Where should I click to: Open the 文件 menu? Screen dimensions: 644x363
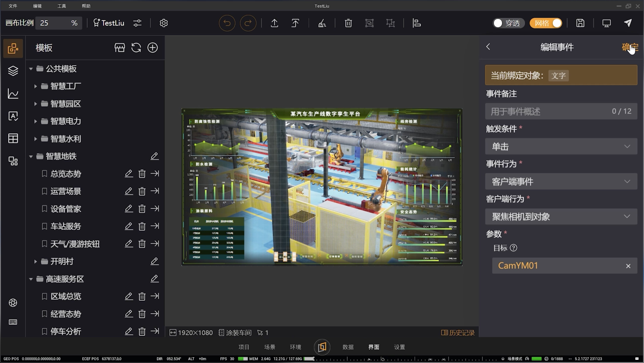[13, 6]
